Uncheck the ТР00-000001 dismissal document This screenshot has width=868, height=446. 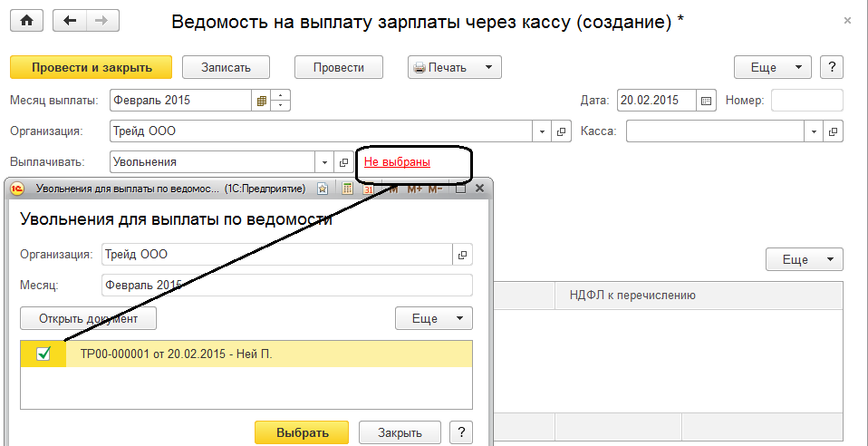43,354
